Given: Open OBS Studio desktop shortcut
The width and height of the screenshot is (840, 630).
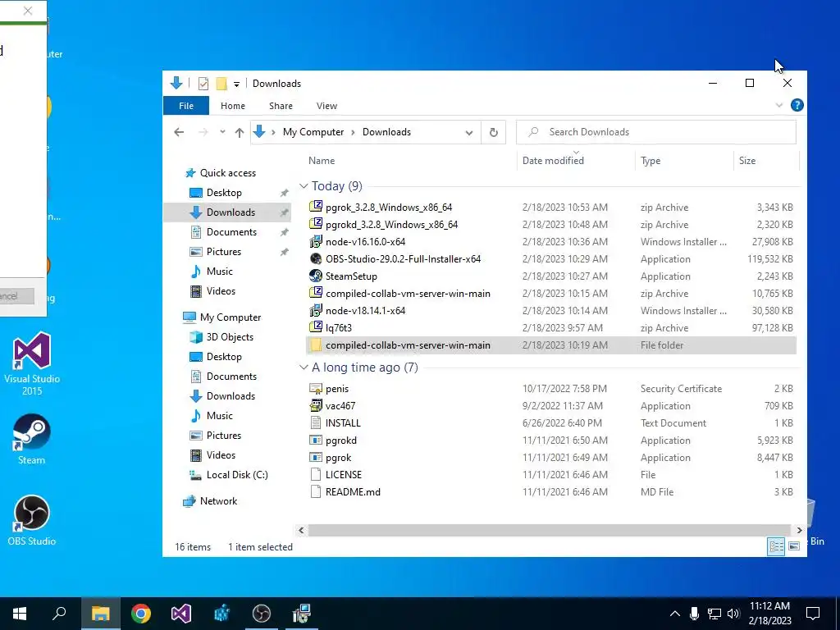Looking at the screenshot, I should (x=32, y=520).
